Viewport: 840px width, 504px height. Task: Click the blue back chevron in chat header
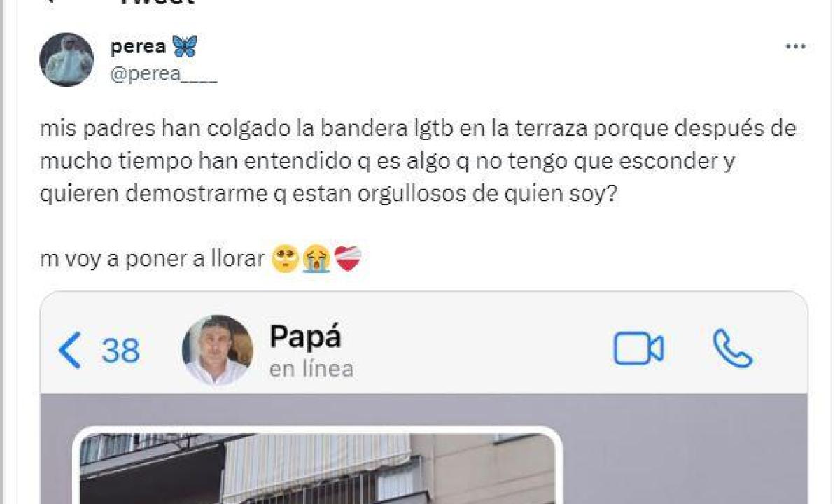coord(69,350)
